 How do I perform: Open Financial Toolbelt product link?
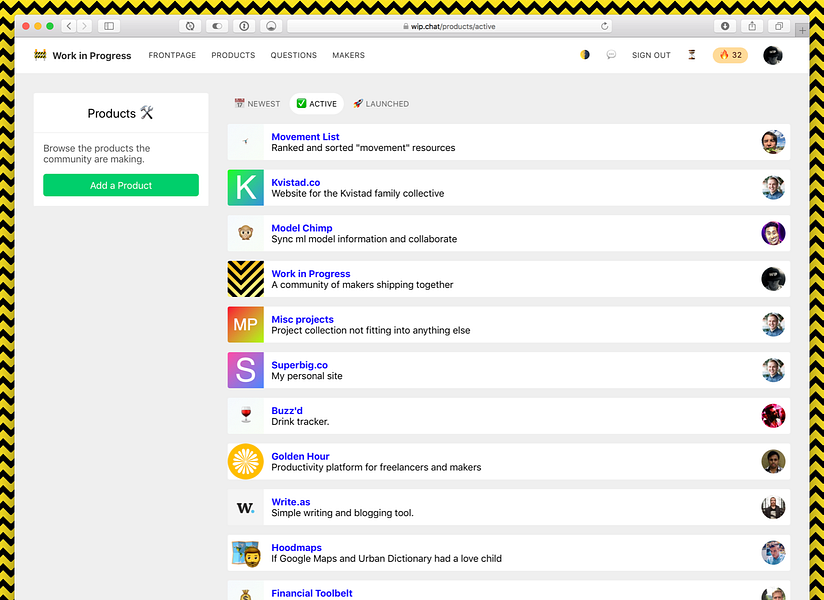pos(312,593)
